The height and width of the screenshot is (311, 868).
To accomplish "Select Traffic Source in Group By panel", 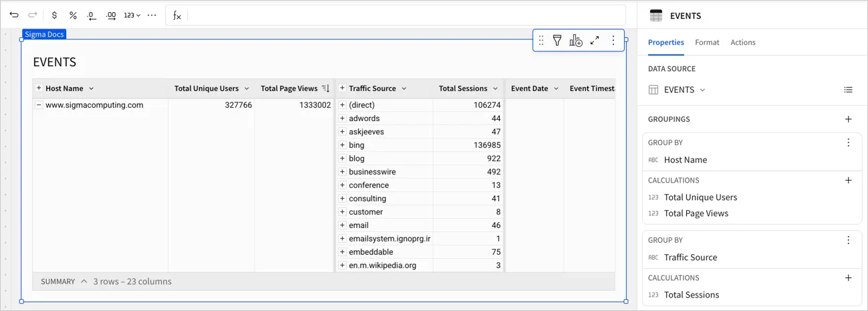I will (x=690, y=257).
